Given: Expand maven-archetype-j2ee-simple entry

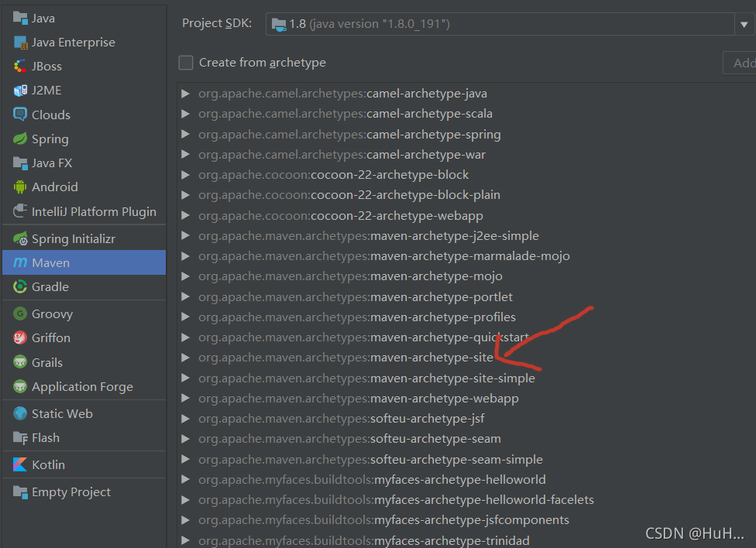Looking at the screenshot, I should click(x=185, y=235).
